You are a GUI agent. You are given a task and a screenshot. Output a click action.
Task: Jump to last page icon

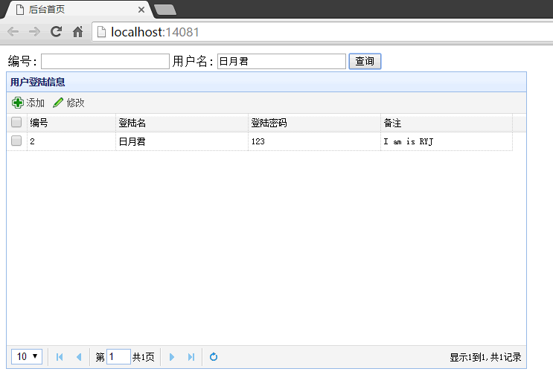[191, 357]
